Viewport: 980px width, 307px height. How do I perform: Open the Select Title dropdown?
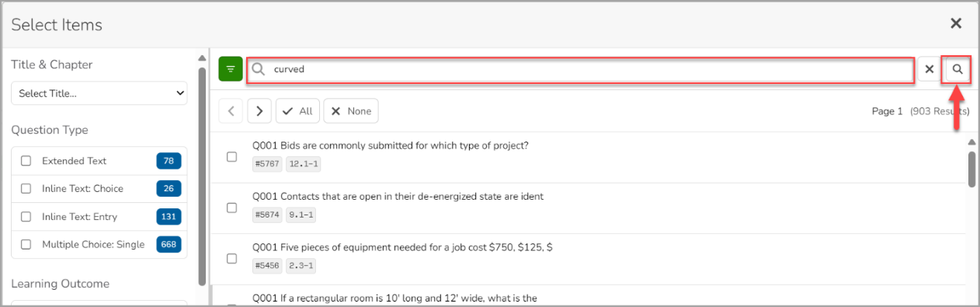[99, 93]
